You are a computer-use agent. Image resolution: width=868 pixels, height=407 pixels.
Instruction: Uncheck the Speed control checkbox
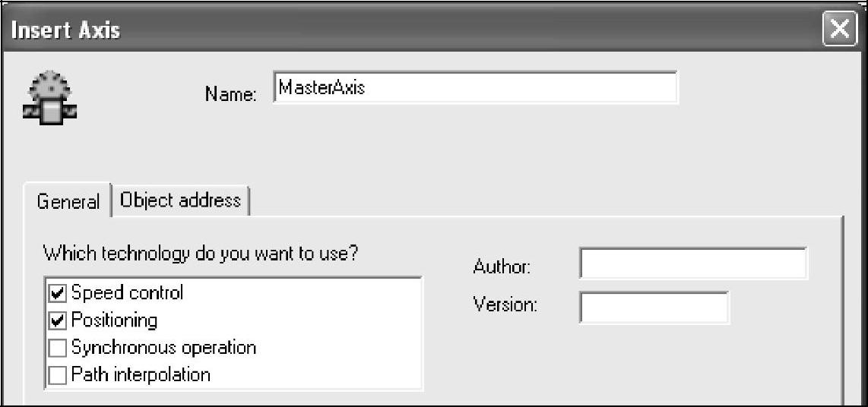pos(57,293)
